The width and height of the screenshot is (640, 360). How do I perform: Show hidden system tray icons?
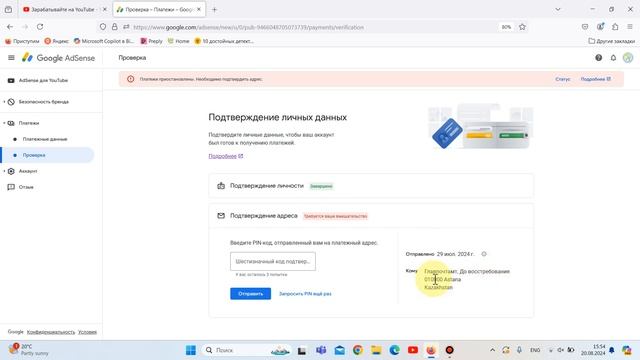pos(492,350)
